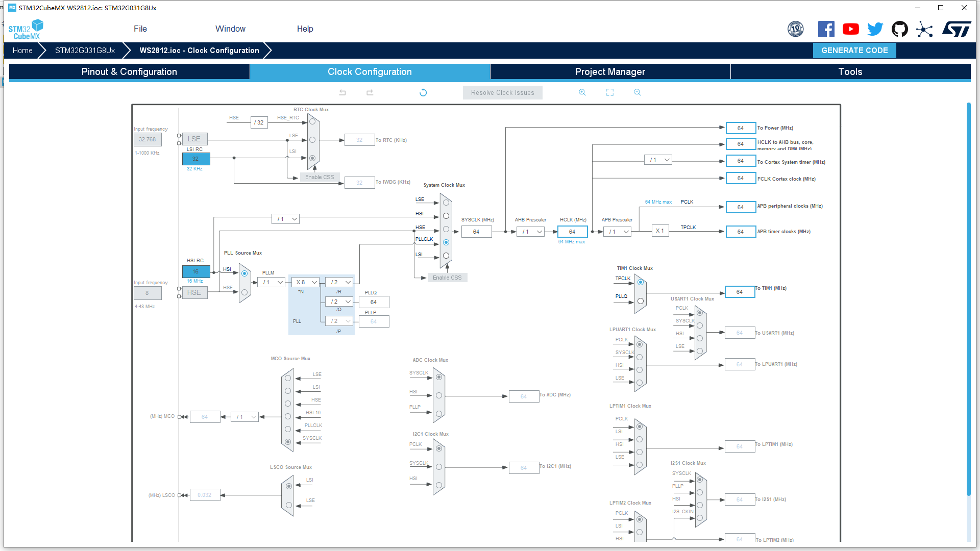Click Enable CSS under RTC Clock Mux
This screenshot has height=551, width=980.
click(320, 177)
